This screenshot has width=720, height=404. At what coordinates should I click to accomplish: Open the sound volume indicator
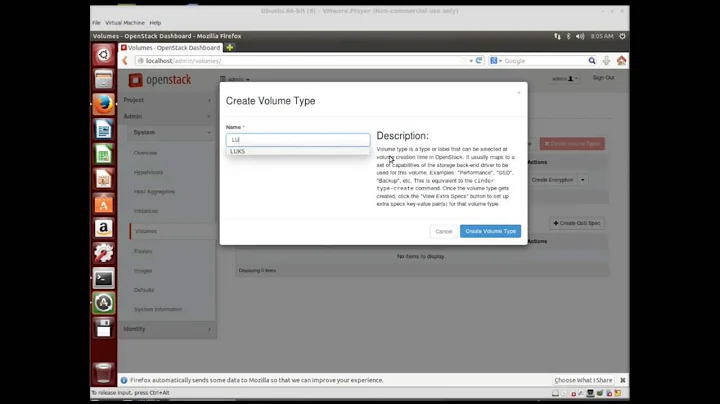(x=580, y=36)
